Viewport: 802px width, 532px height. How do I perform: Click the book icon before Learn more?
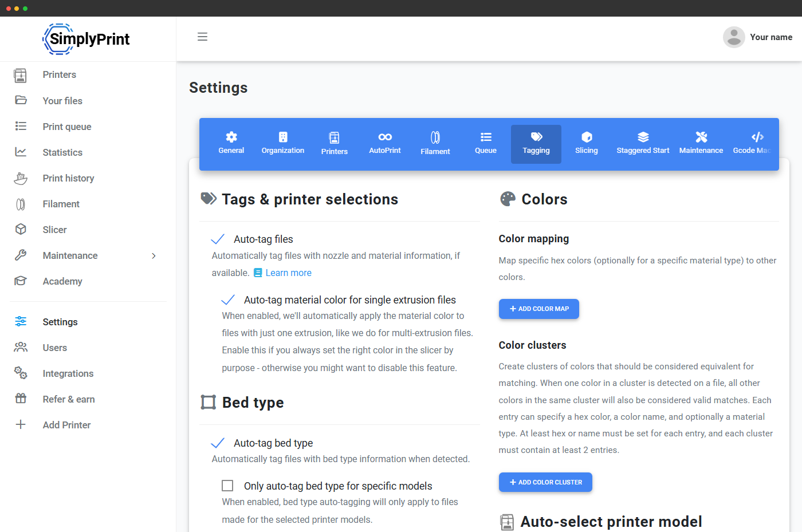(x=258, y=273)
